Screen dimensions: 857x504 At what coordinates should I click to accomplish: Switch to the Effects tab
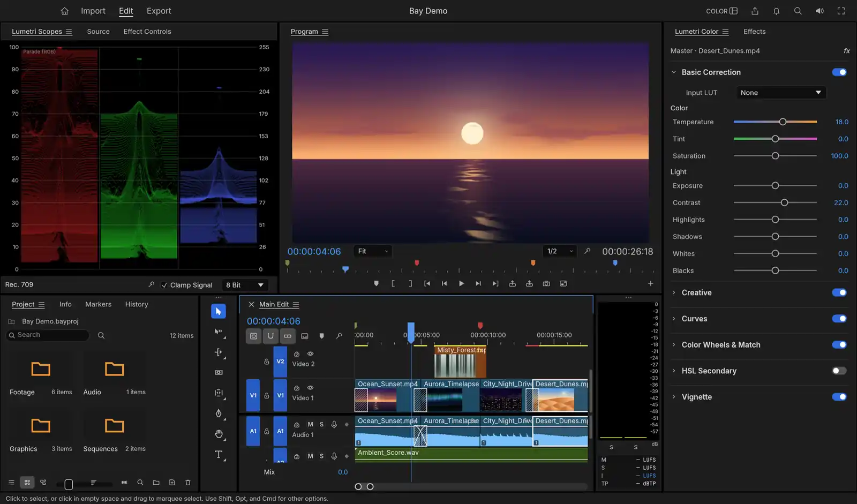[x=754, y=32]
